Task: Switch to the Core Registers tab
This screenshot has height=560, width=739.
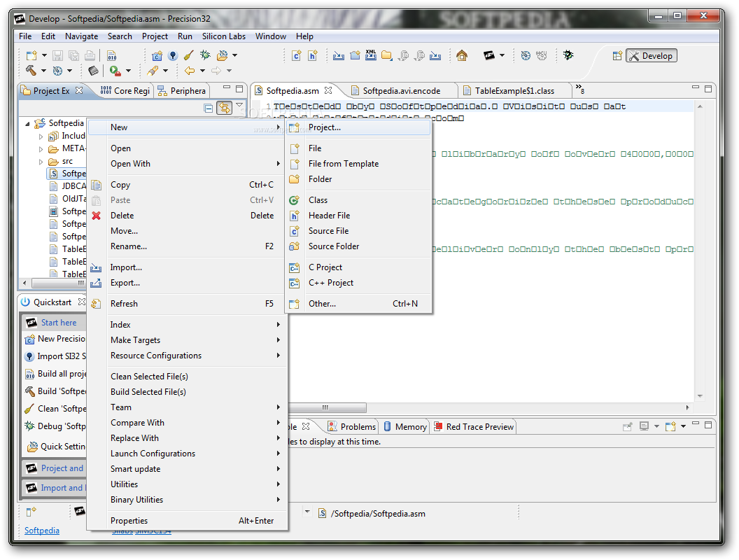Action: point(126,90)
